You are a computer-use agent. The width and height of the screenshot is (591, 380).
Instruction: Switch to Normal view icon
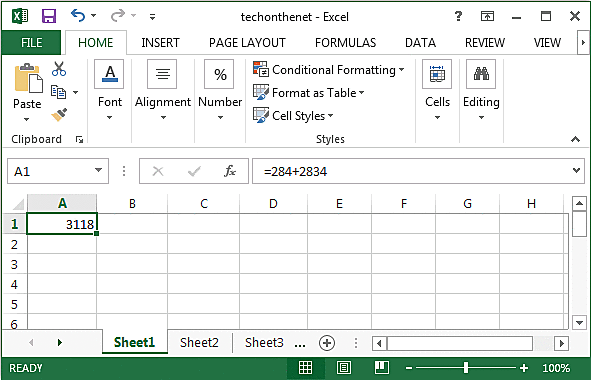point(305,368)
